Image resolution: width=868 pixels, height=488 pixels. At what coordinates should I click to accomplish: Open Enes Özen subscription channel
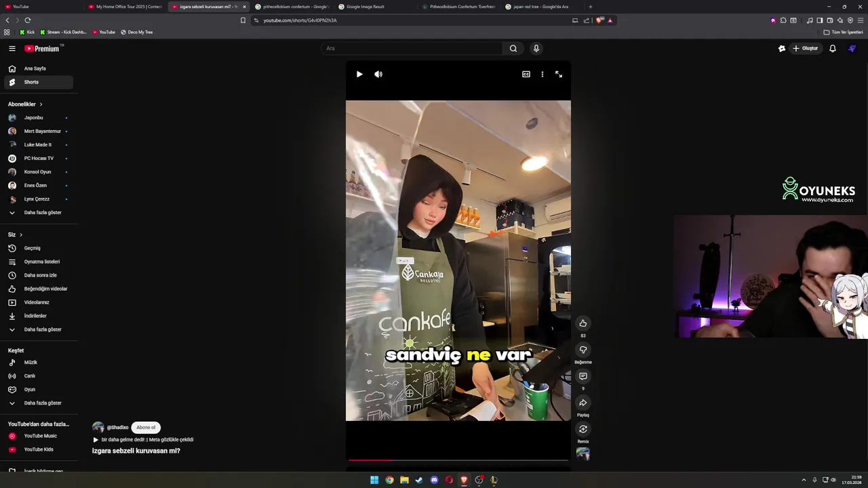(x=39, y=186)
